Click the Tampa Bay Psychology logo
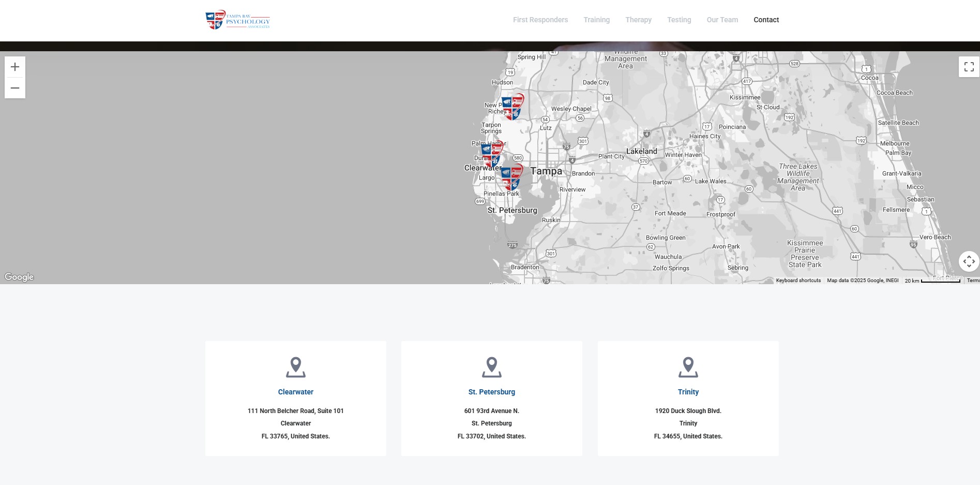Image resolution: width=980 pixels, height=485 pixels. click(237, 20)
